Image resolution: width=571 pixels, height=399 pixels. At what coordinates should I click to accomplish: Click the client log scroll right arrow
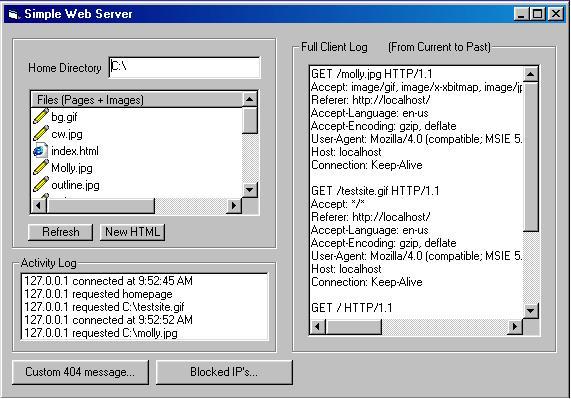pos(515,327)
